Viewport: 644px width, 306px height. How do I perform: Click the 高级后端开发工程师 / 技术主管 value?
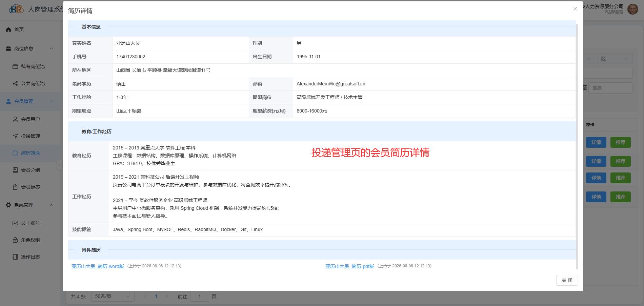tap(329, 97)
